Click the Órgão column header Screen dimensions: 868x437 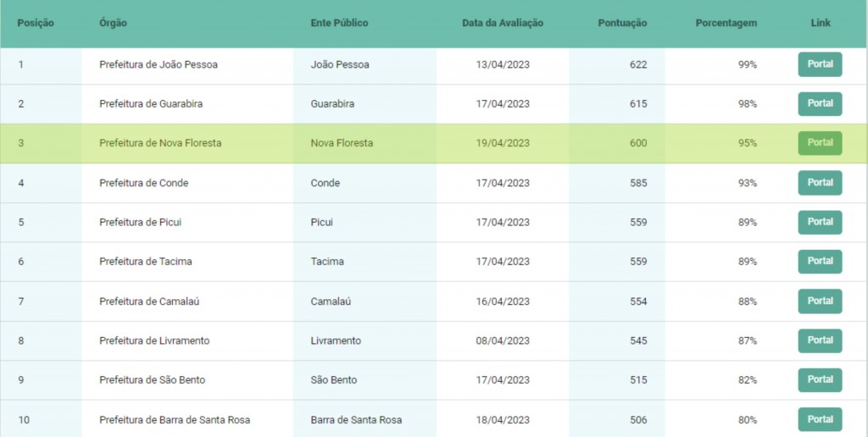(x=113, y=24)
